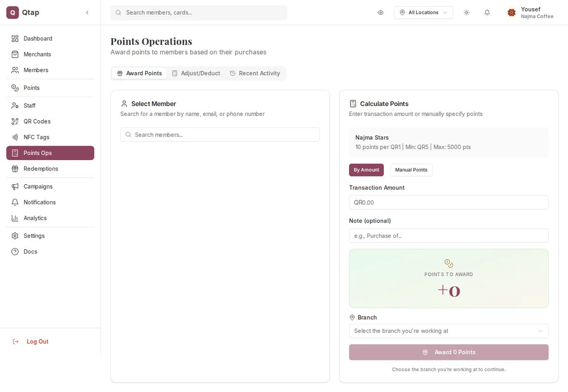Click the Docs help icon
Viewport: 568px width, 392px height.
[15, 251]
